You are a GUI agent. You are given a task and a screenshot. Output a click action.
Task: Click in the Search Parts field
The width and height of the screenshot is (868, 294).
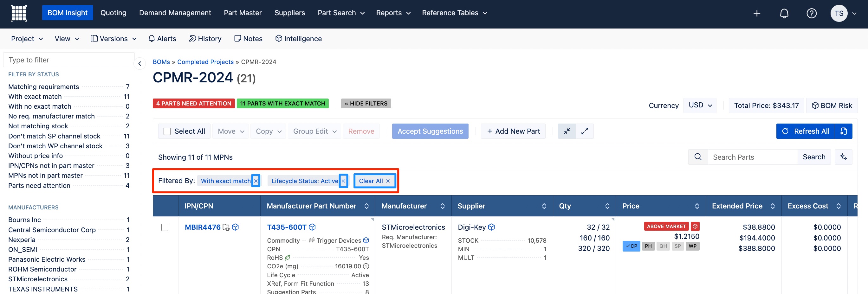coord(752,157)
